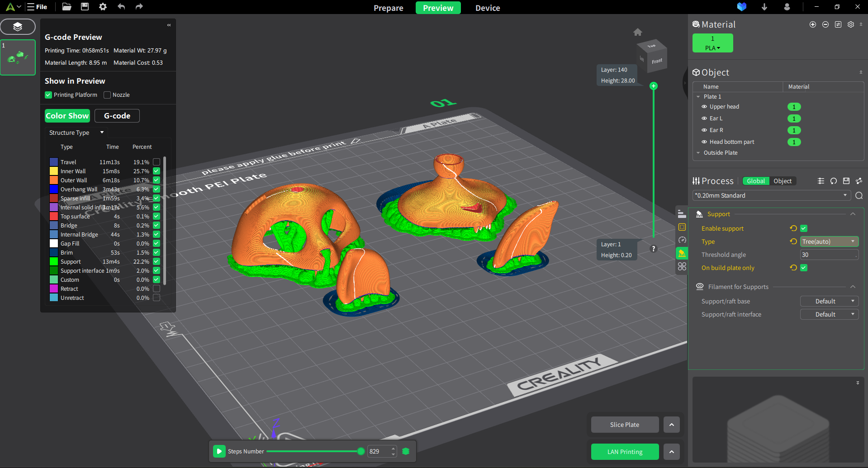Click the LAN Printing button
This screenshot has width=868, height=468.
coord(625,451)
